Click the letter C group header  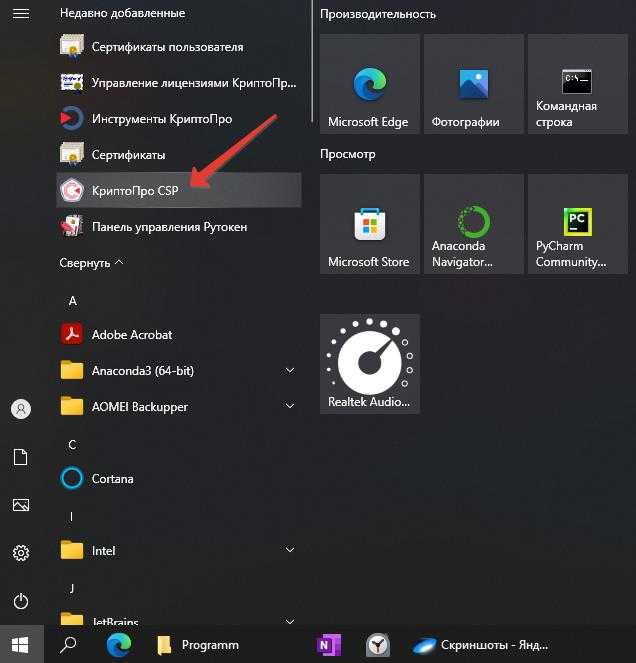72,445
